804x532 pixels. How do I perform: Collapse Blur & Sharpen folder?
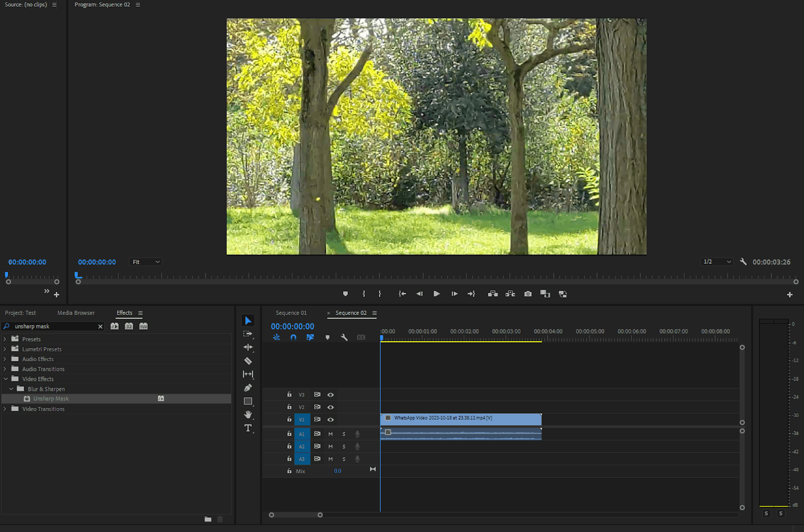11,389
